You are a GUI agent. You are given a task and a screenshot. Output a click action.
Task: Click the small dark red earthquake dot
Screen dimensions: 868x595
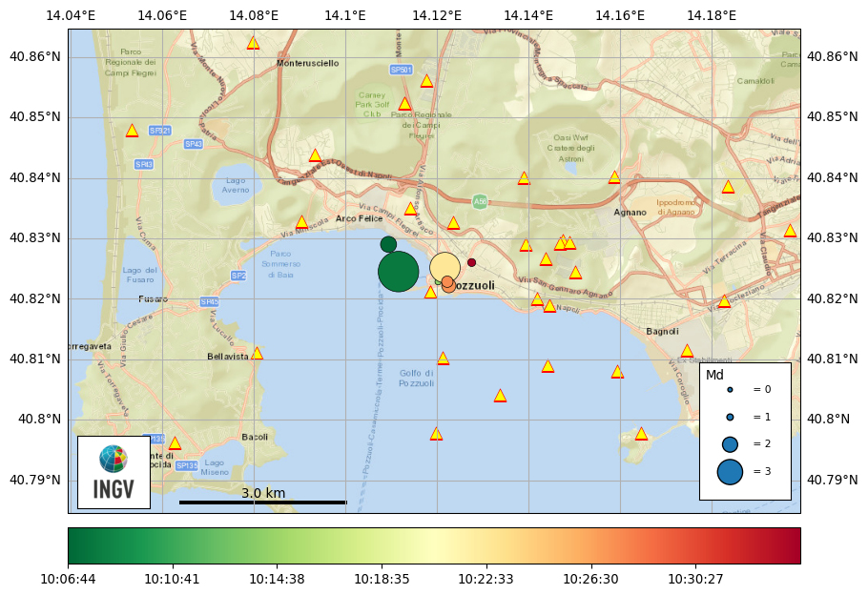pos(471,262)
